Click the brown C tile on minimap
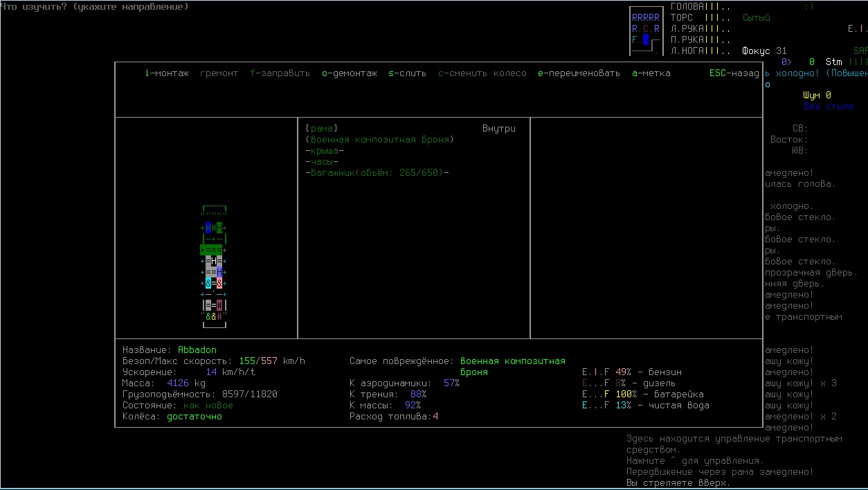 pos(646,29)
